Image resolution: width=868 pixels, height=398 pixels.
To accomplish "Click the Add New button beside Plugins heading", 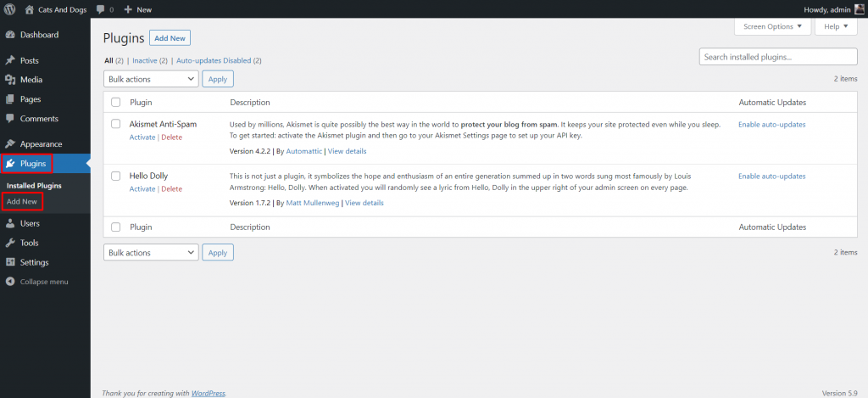I will (x=170, y=38).
